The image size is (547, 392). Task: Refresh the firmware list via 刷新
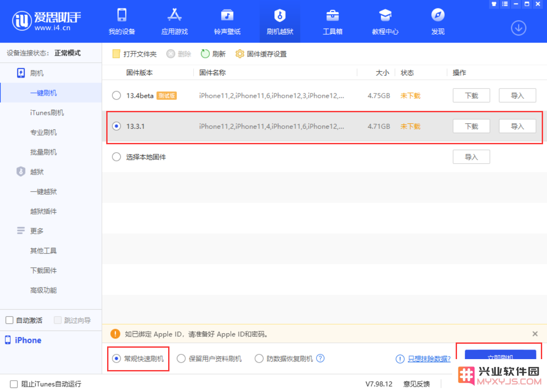click(x=213, y=54)
